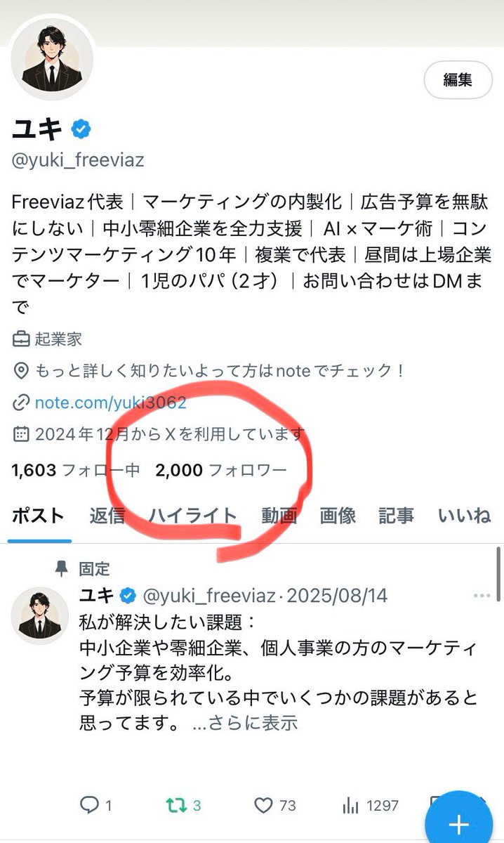Like the pinned post with the heart icon

[263, 805]
